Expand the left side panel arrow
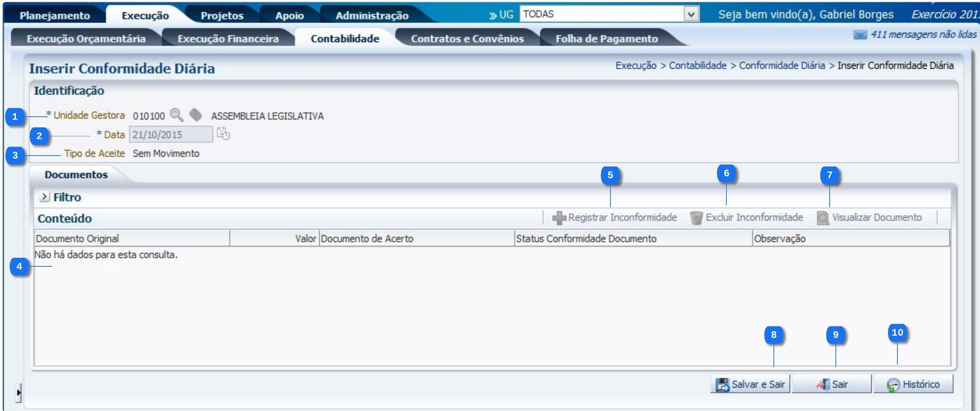This screenshot has width=980, height=411. [x=19, y=392]
